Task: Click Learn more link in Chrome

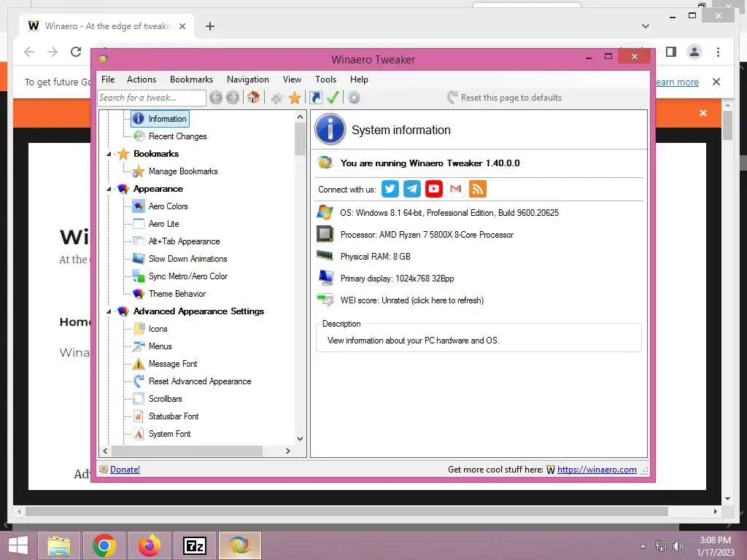Action: click(677, 82)
